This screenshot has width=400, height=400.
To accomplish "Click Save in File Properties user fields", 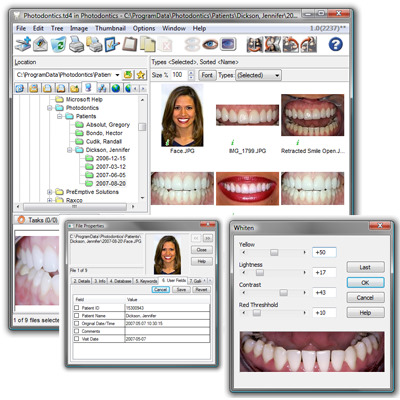I will pos(181,290).
